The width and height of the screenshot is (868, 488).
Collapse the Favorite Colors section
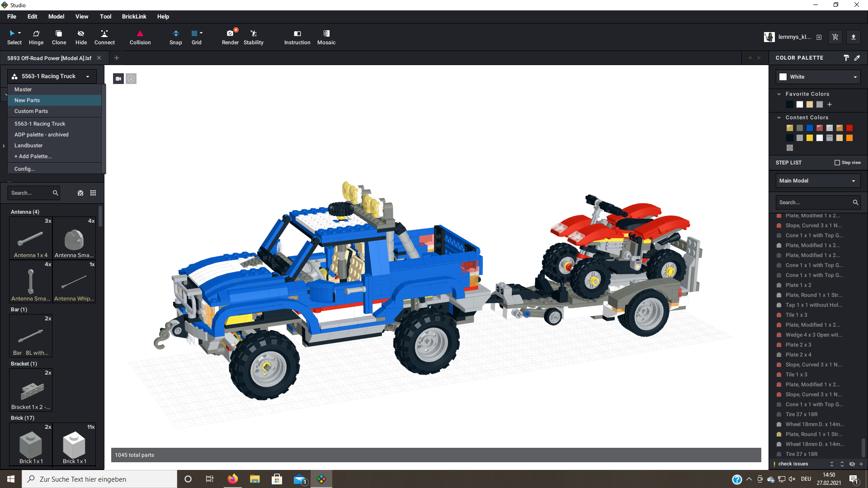779,94
